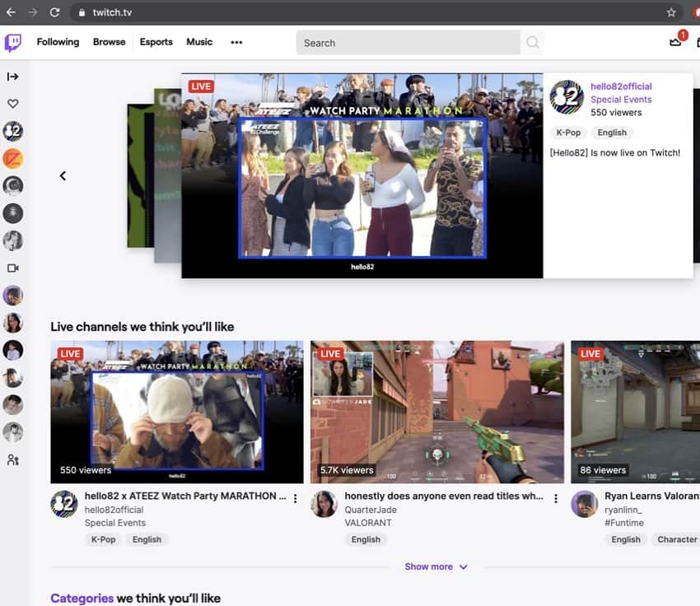Screen dimensions: 700x606
Task: Click the #Funtime category link
Action: (624, 523)
